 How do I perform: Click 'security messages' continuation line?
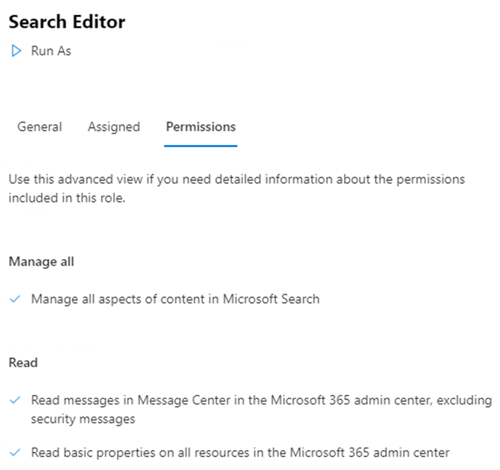(83, 419)
